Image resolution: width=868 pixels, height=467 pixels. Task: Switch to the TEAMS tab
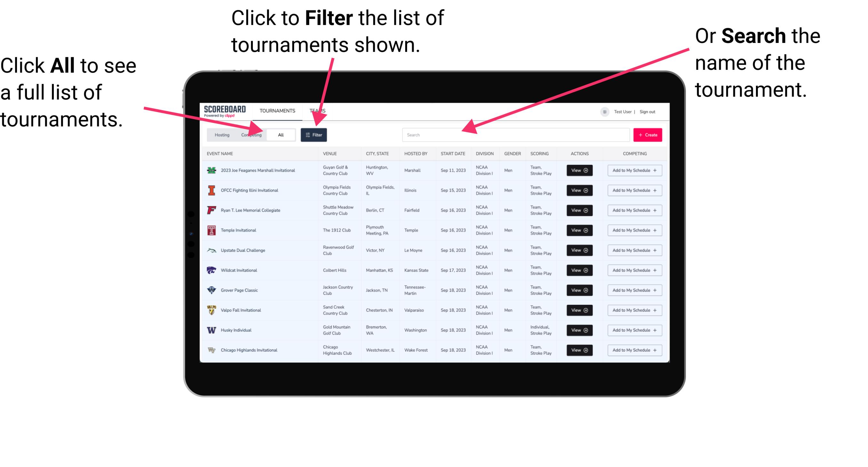pyautogui.click(x=318, y=110)
